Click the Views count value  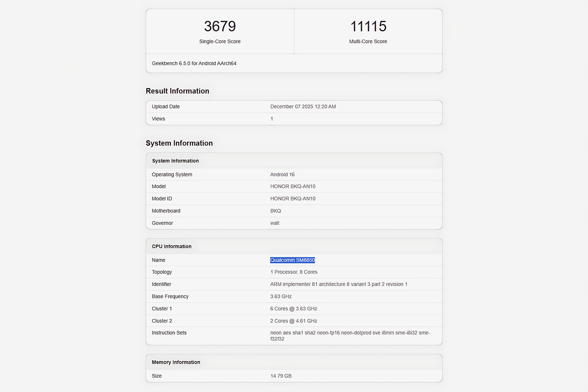(272, 119)
